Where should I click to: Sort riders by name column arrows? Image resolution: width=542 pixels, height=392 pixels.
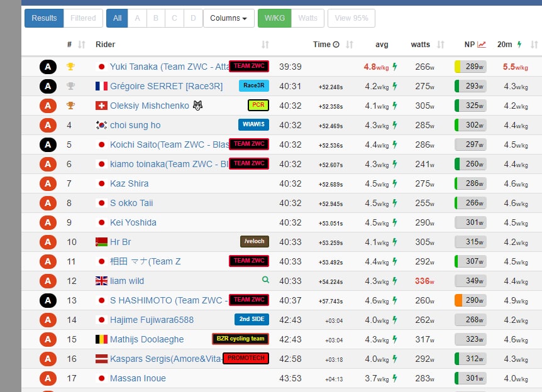click(265, 45)
